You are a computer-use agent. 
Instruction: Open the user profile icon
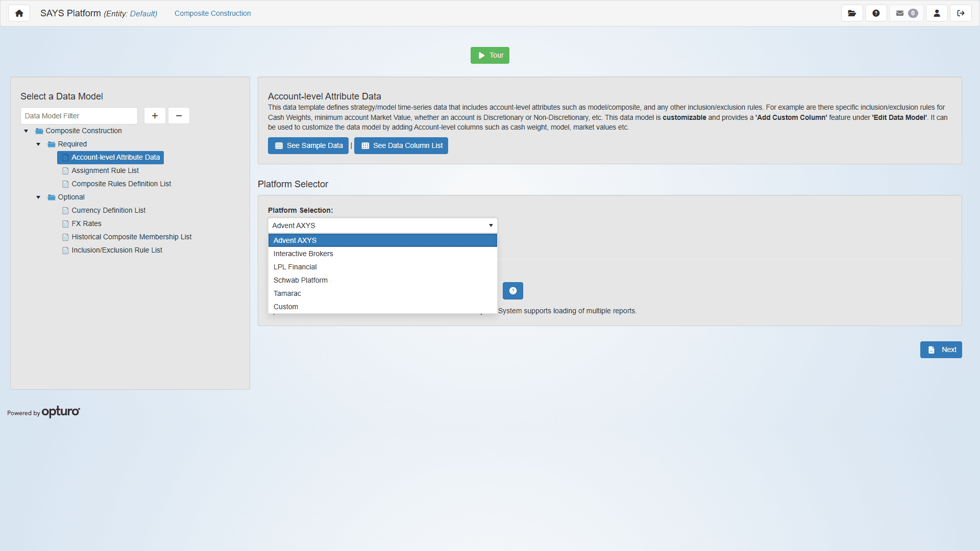[x=937, y=13]
